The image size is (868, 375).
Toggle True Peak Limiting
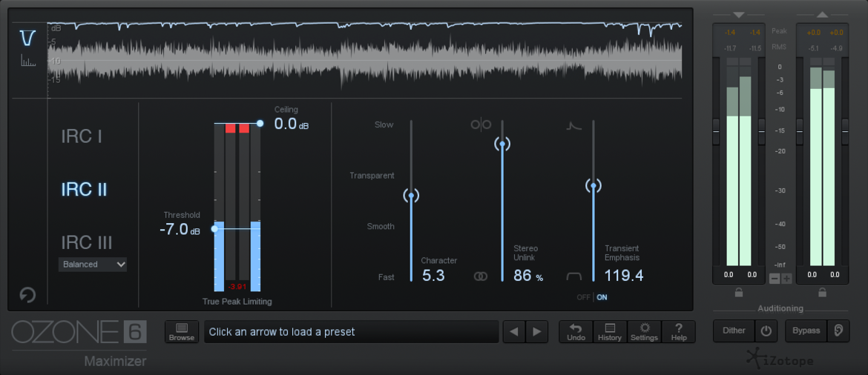pos(237,302)
